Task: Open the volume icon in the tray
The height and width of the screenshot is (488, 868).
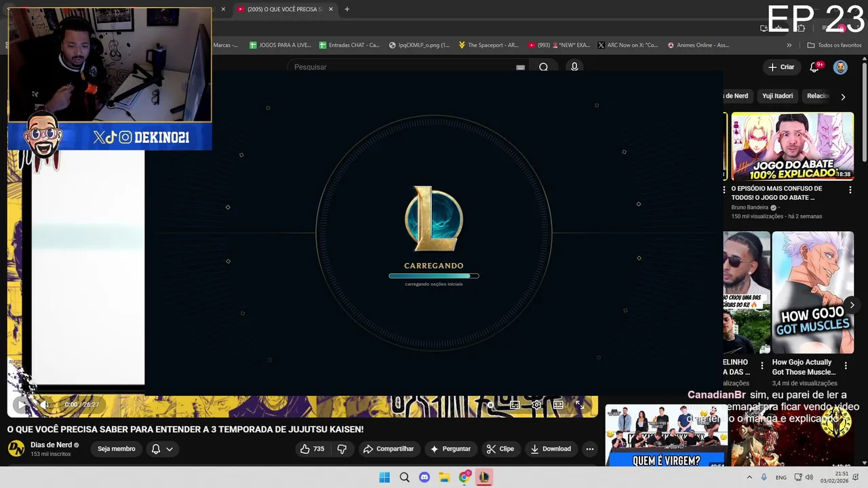Action: coord(810,477)
